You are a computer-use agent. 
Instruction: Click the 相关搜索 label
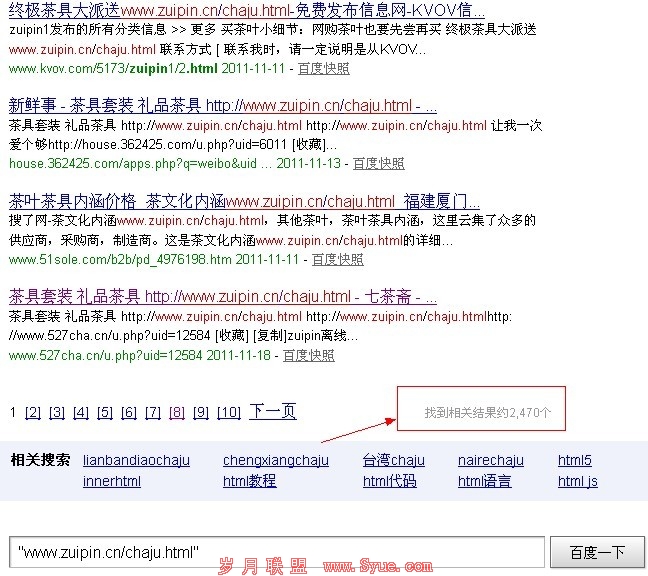click(x=40, y=459)
